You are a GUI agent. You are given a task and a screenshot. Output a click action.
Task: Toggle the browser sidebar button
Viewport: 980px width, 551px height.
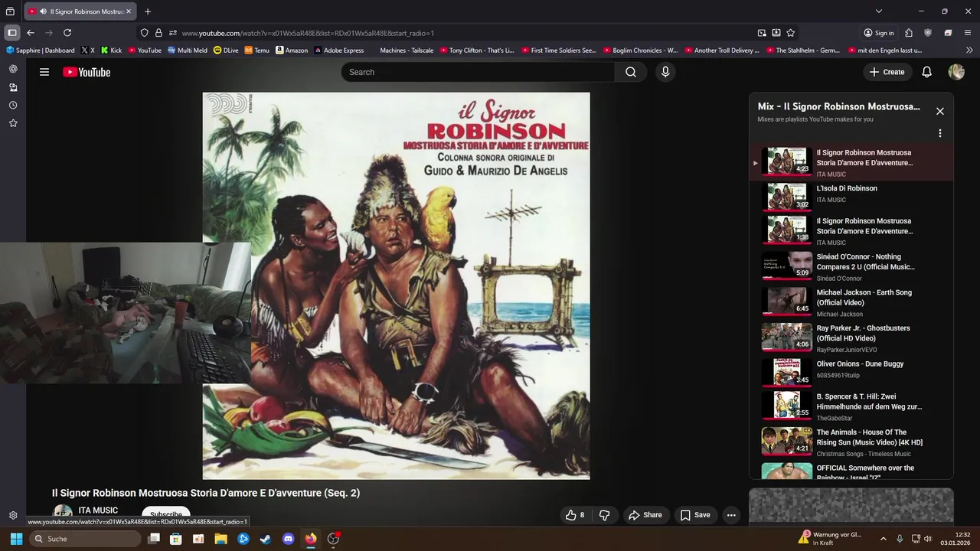12,33
